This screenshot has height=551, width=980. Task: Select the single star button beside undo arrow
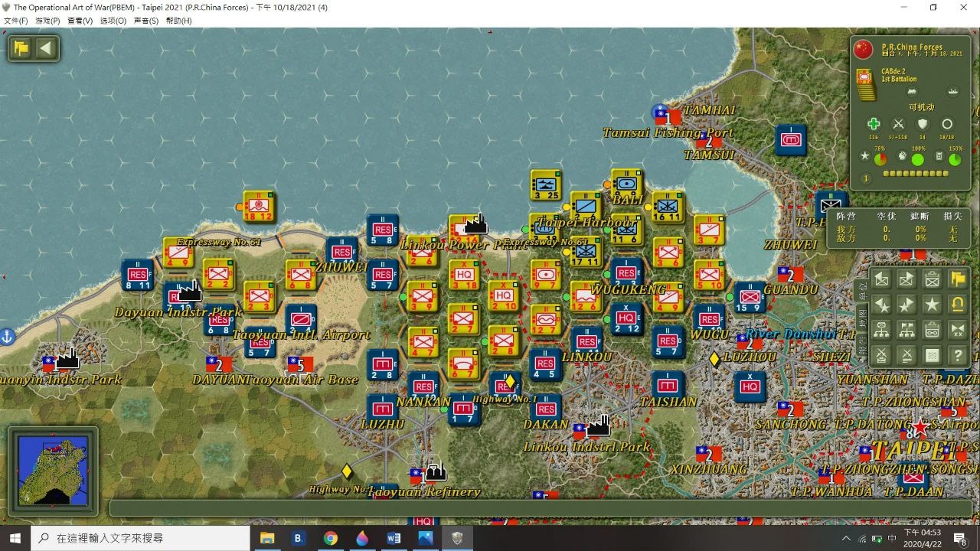(932, 305)
